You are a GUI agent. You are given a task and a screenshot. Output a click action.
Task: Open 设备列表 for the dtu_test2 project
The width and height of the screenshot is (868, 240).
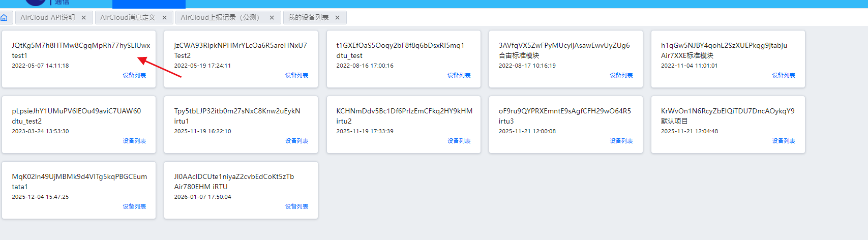coord(134,141)
